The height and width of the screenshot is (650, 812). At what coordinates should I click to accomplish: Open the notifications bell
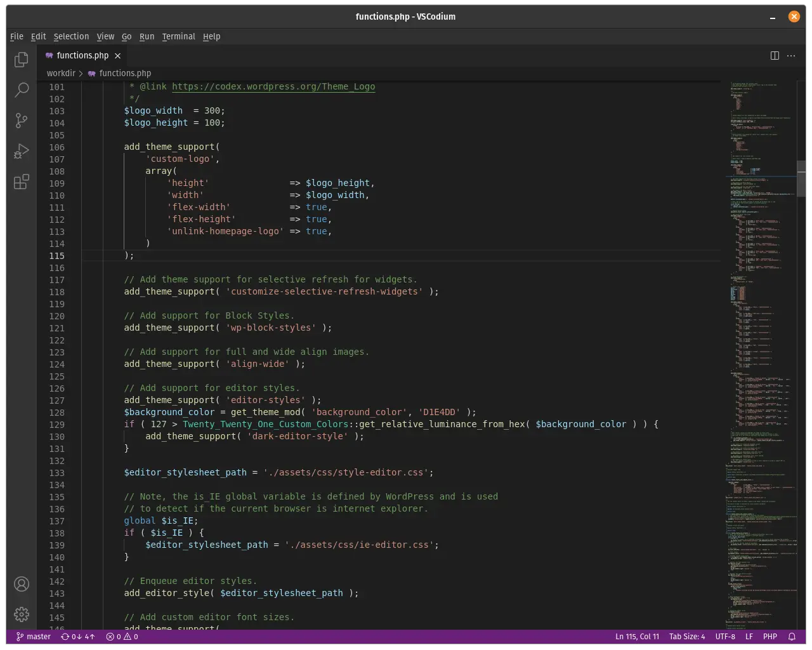pyautogui.click(x=792, y=637)
